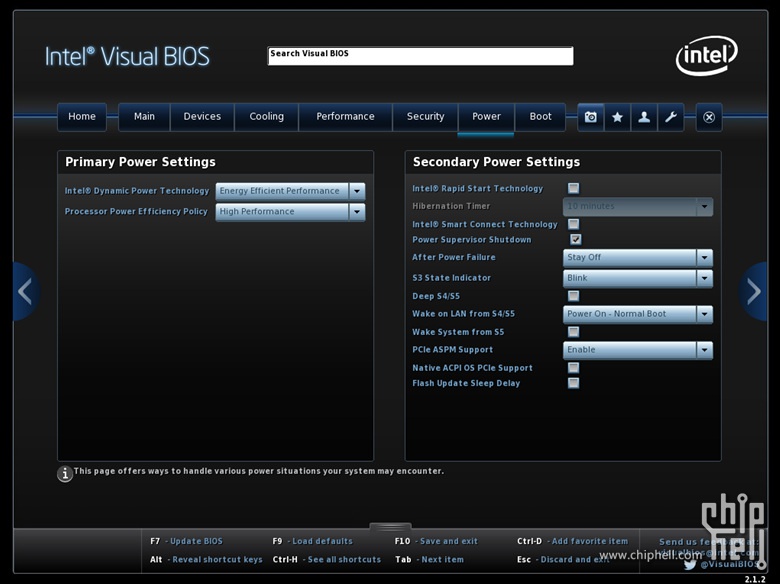Click Alt Reveal shortcut keys
780x584 pixels.
tap(206, 560)
